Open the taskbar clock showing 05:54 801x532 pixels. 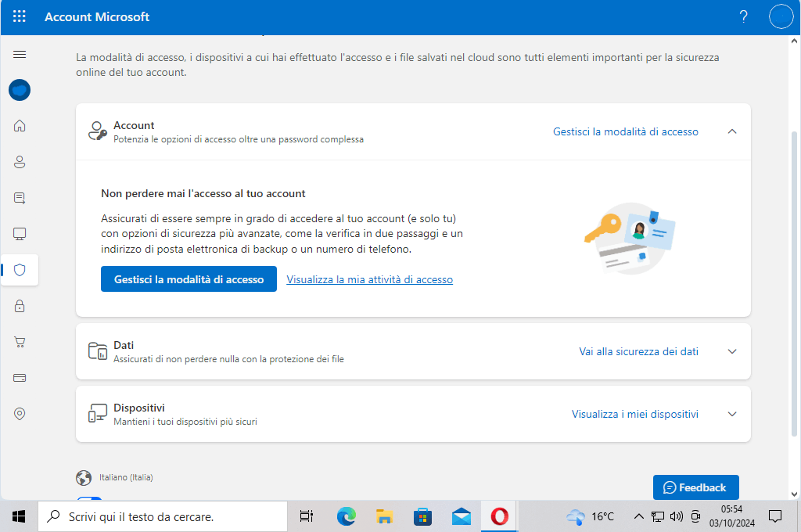(x=732, y=516)
